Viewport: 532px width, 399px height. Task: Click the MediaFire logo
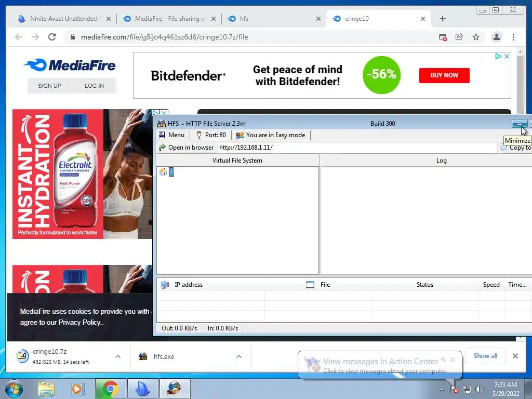click(70, 65)
